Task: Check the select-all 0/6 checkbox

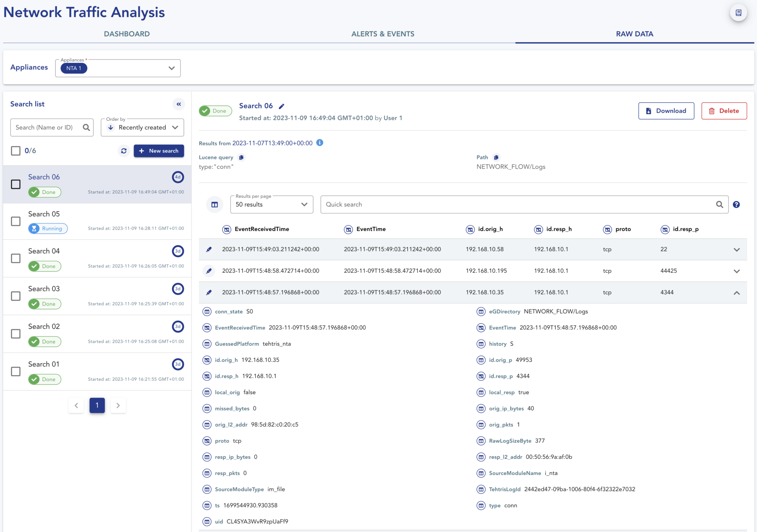Action: coord(16,151)
